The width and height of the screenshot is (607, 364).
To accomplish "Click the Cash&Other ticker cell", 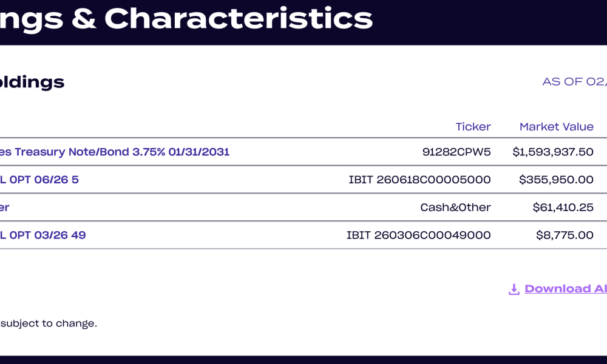I will (455, 207).
